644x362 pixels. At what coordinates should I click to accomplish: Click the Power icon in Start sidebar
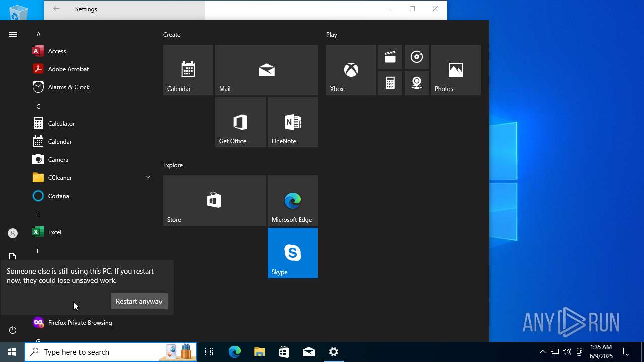point(13,330)
